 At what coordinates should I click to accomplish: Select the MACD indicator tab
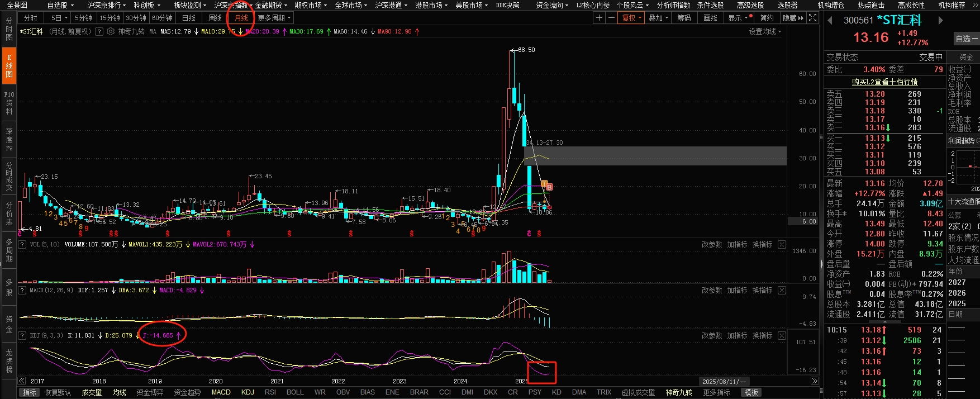coord(221,392)
